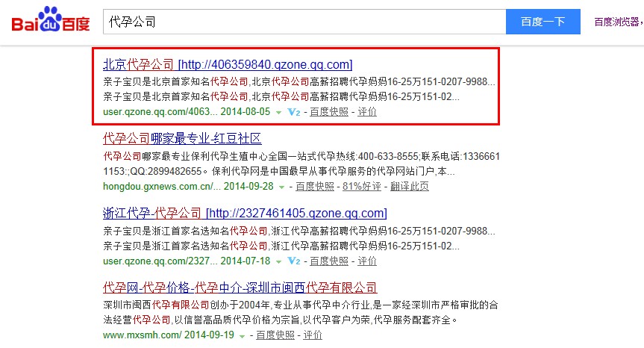The height and width of the screenshot is (348, 644).
Task: Expand the arrow beside the 2014-08-05 date
Action: pyautogui.click(x=278, y=113)
